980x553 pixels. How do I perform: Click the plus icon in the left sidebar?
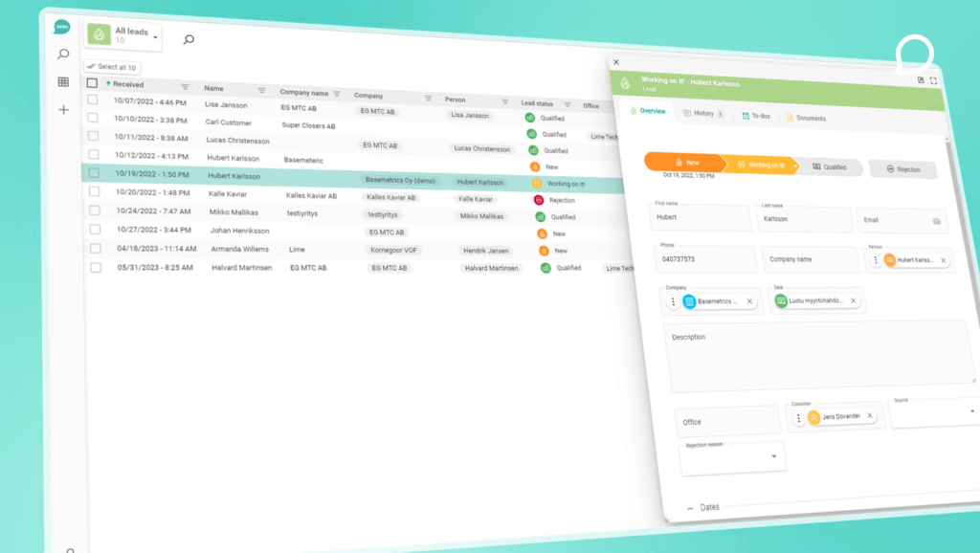[x=63, y=109]
